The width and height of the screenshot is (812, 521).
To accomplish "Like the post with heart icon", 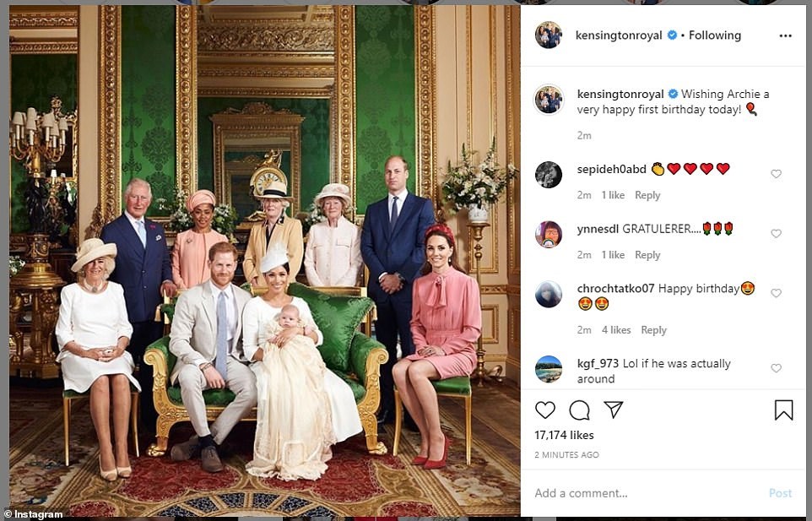I will click(x=545, y=410).
